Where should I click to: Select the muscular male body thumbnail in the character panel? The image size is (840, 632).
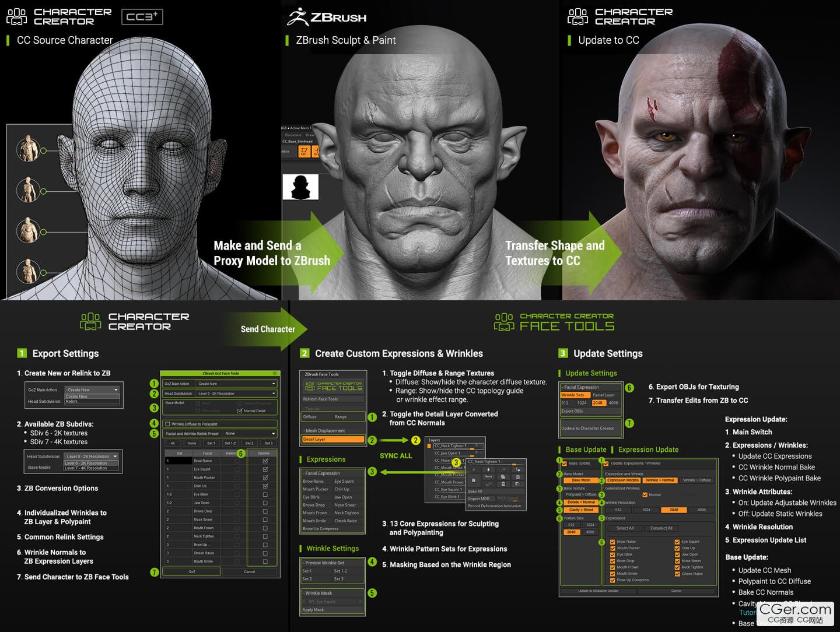click(x=29, y=149)
